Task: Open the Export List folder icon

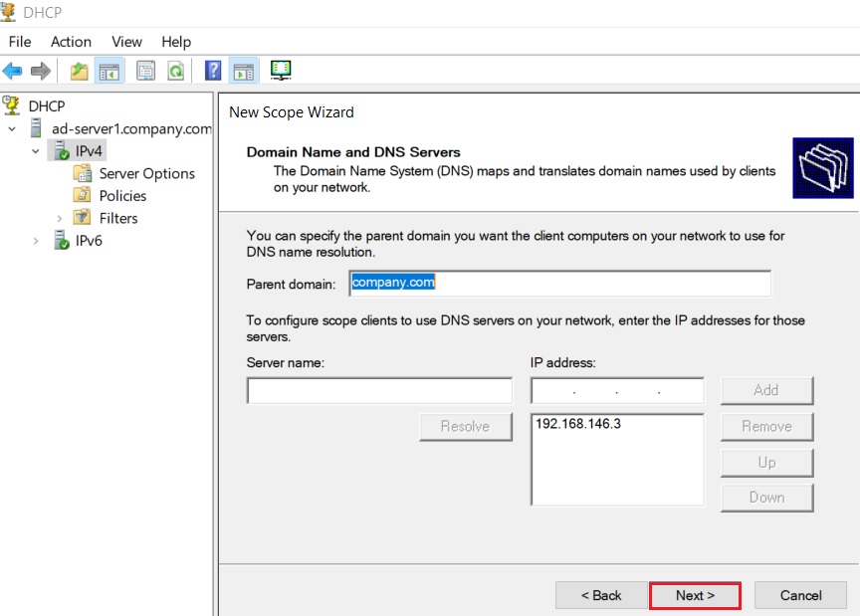Action: (78, 71)
